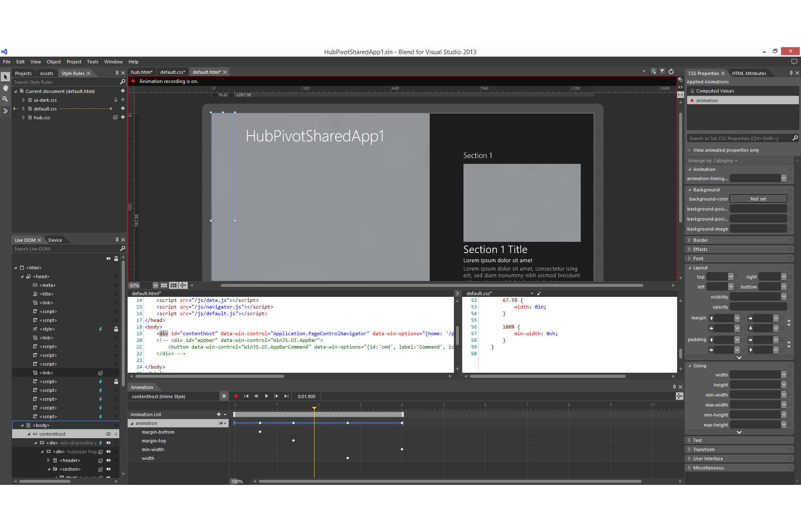The width and height of the screenshot is (801, 532).
Task: Open the animation-timing dropdown
Action: (783, 178)
